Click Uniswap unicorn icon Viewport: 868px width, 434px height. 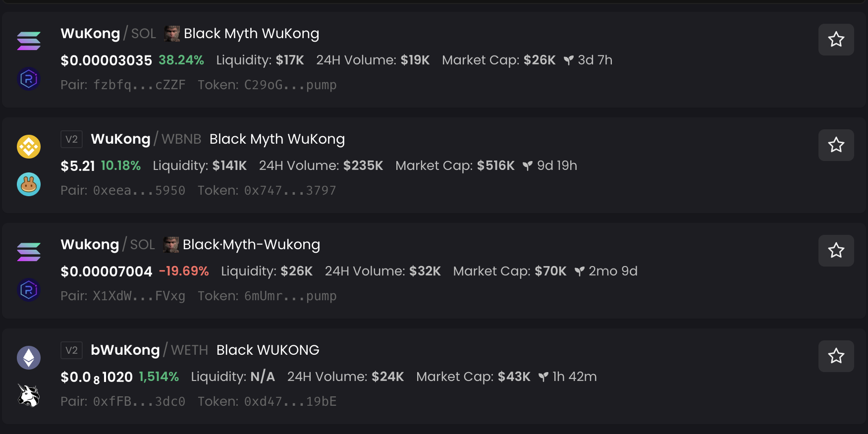point(29,395)
